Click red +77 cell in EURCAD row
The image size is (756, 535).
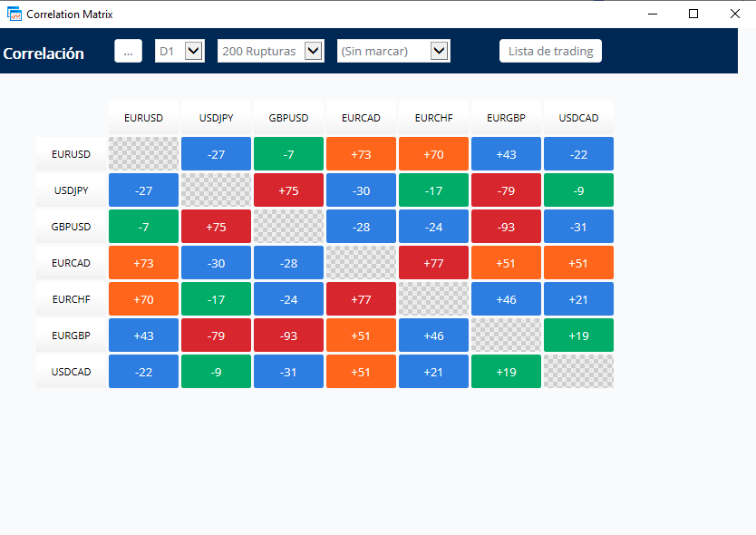click(x=433, y=263)
